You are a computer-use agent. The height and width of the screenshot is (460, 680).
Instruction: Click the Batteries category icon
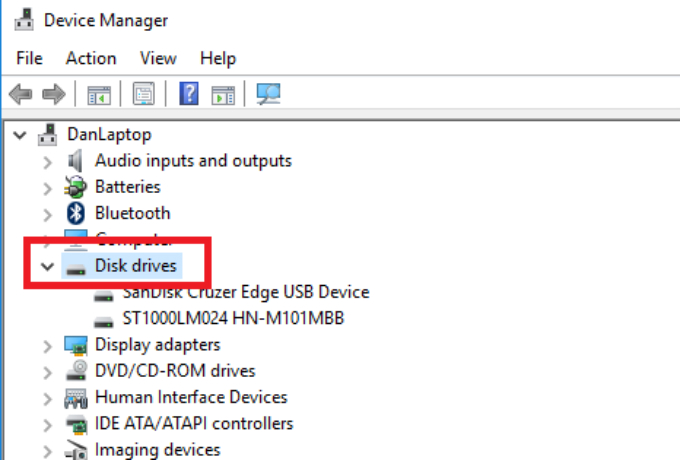[76, 187]
